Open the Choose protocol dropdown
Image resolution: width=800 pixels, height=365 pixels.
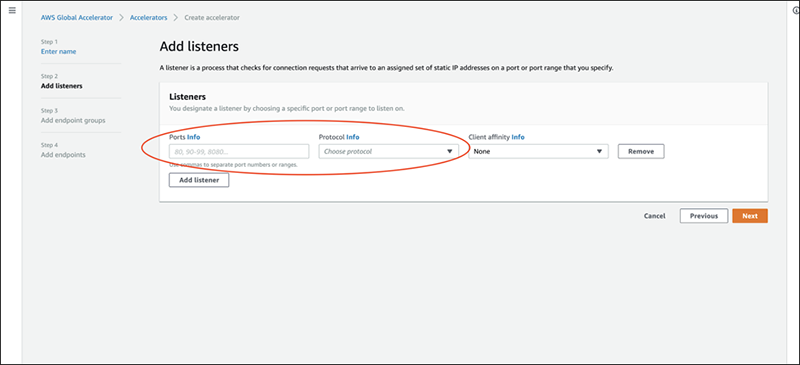[389, 152]
